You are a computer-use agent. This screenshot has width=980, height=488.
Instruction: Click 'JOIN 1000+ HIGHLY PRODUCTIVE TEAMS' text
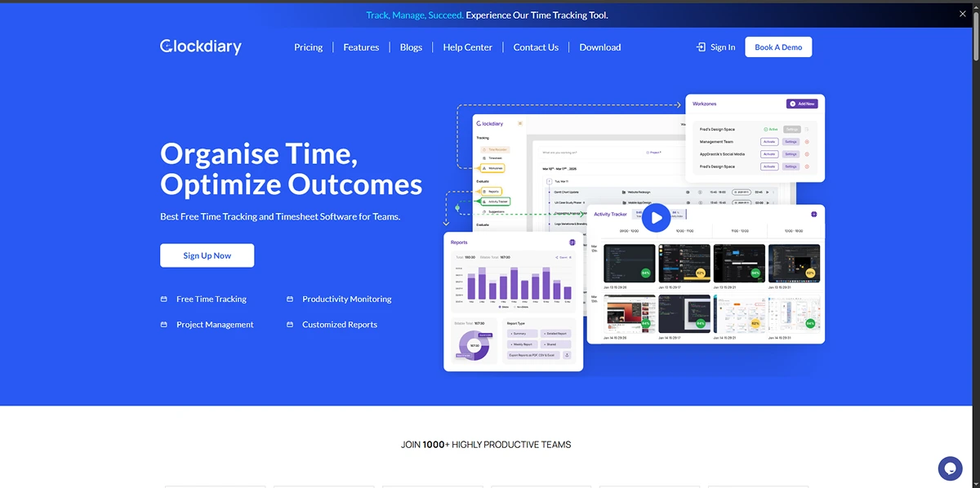click(x=486, y=445)
